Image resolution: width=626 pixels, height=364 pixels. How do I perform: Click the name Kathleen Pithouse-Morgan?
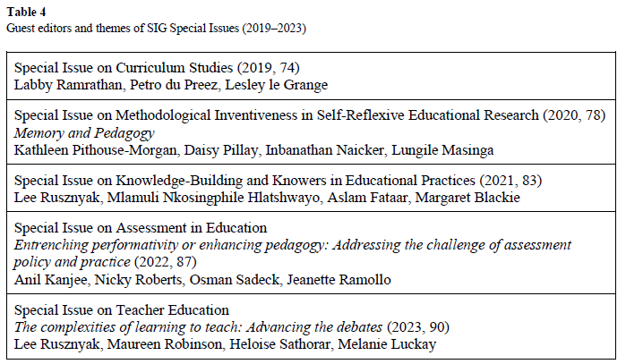(90, 148)
